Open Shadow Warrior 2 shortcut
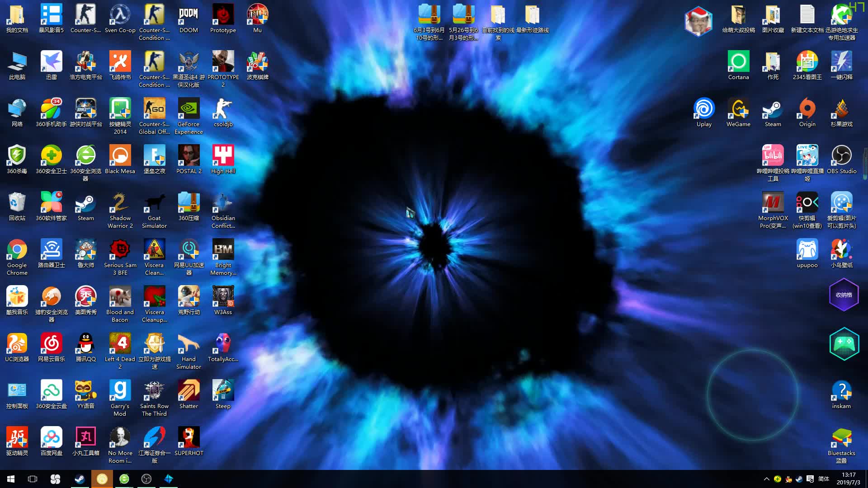 click(x=120, y=211)
